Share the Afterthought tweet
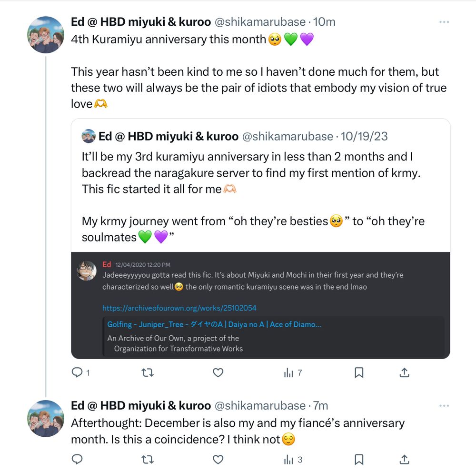This screenshot has width=476, height=472. click(404, 459)
